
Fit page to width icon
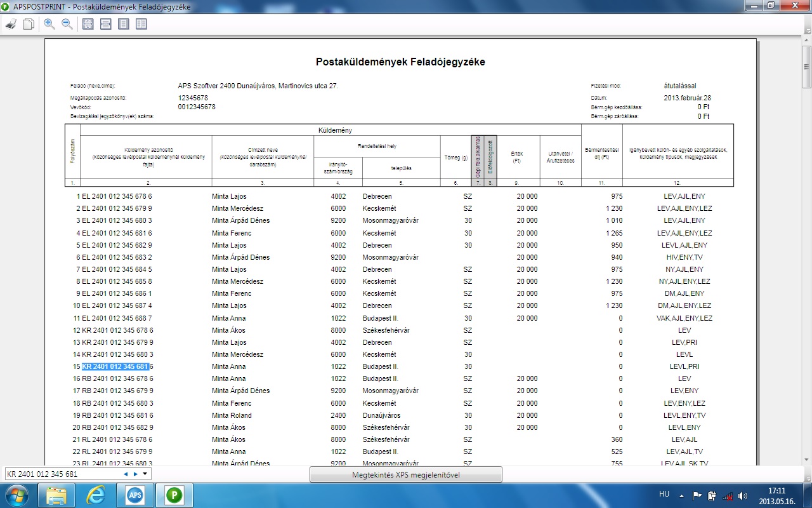[x=106, y=24]
